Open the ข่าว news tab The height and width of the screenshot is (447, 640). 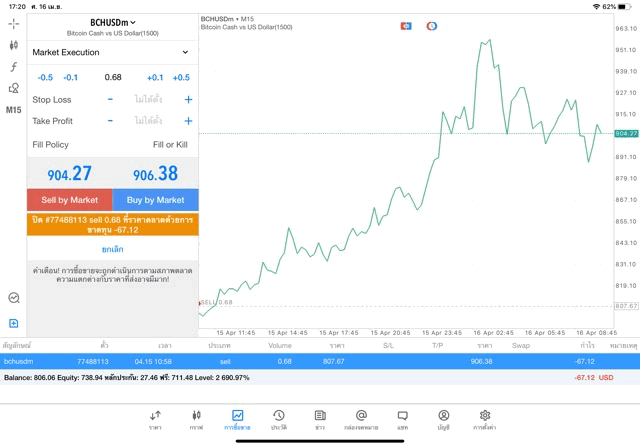[320, 420]
